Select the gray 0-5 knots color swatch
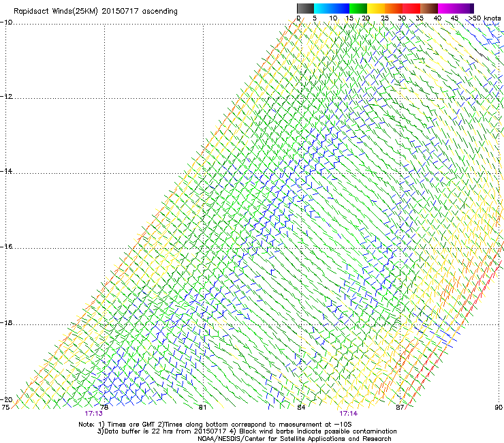 pos(305,8)
